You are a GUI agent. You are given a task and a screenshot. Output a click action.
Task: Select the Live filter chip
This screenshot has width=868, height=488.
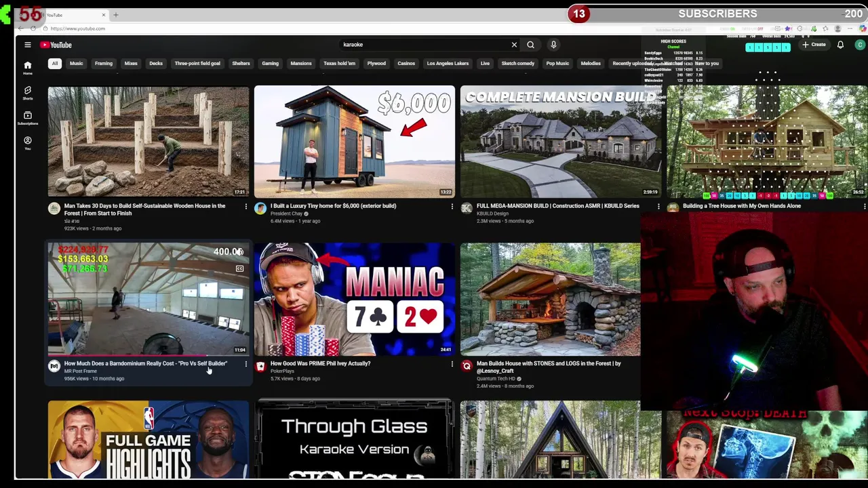[x=485, y=64]
